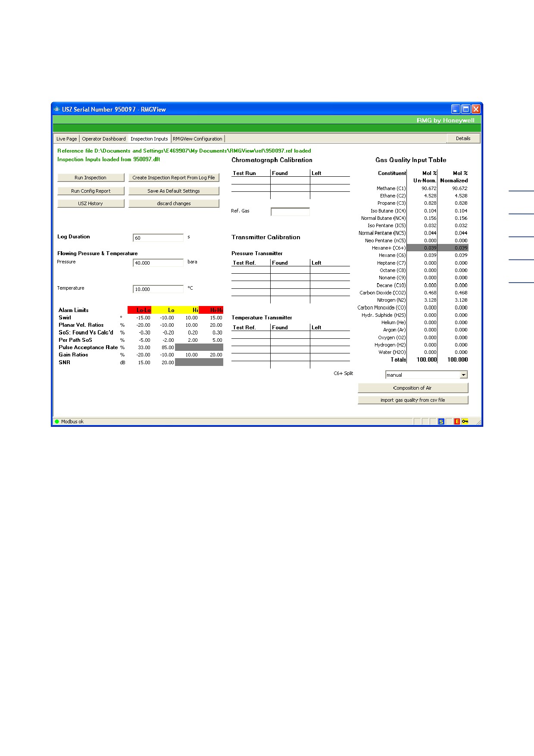This screenshot has height=756, width=534.
Task: Select the Ethane (C2) un-normalized value 4.528
Action: pos(430,196)
